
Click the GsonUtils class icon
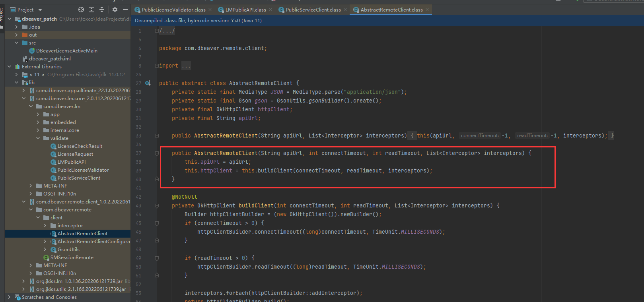(53, 249)
